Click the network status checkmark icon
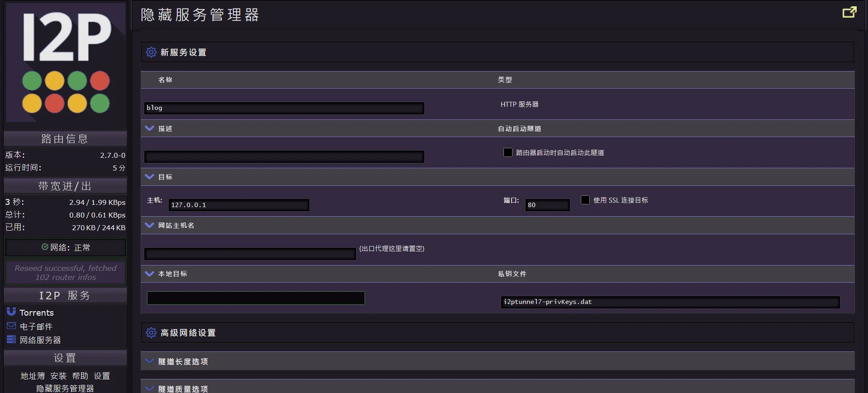This screenshot has height=393, width=868. click(45, 247)
